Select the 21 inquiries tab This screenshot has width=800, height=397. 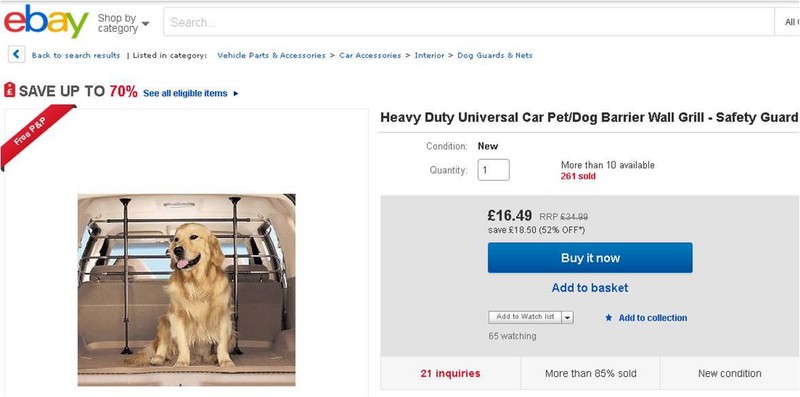[451, 374]
